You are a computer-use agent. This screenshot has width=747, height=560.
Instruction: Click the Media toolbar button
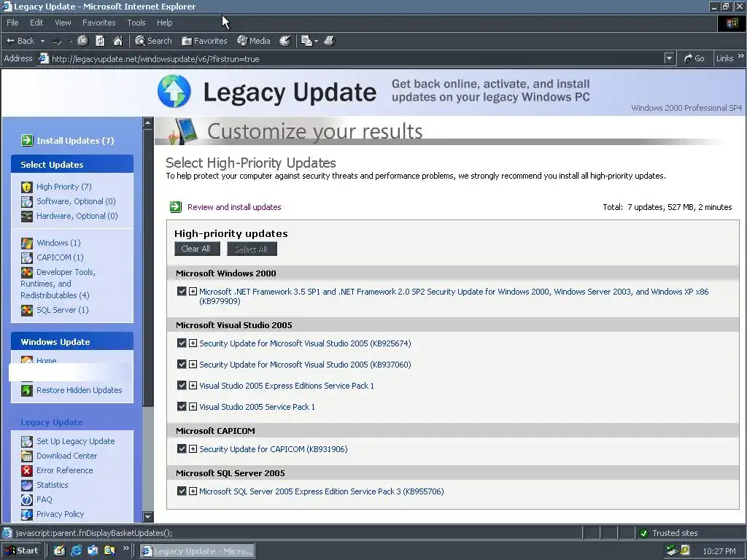(x=254, y=41)
